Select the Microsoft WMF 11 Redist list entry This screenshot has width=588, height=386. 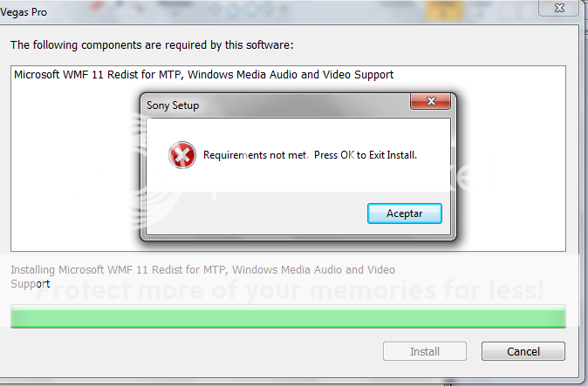tap(203, 75)
